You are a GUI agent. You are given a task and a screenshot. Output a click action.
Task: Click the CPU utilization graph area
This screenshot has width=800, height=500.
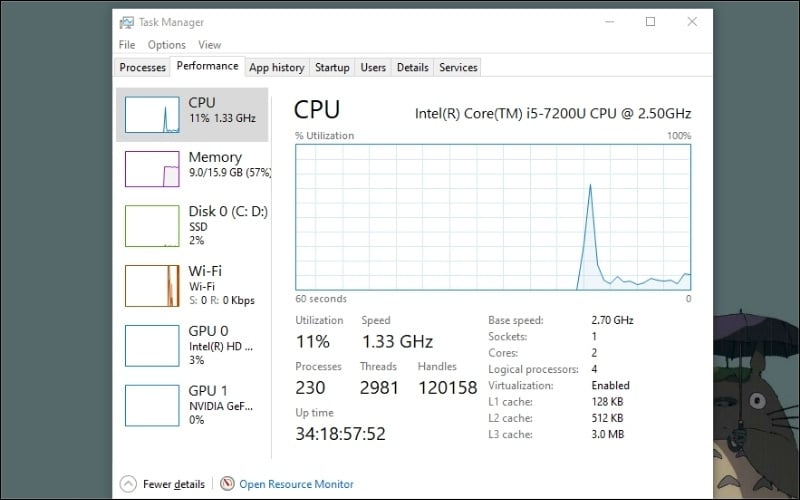(x=493, y=217)
